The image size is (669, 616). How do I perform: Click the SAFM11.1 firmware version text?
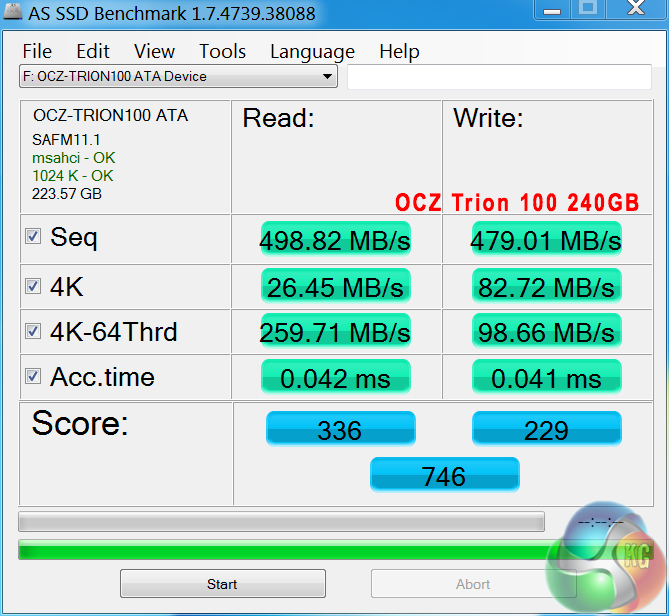66,140
